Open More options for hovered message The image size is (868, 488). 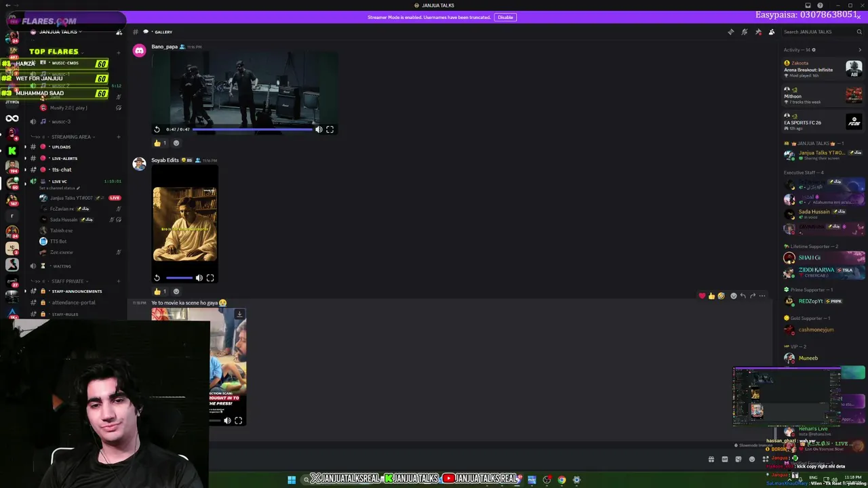762,296
